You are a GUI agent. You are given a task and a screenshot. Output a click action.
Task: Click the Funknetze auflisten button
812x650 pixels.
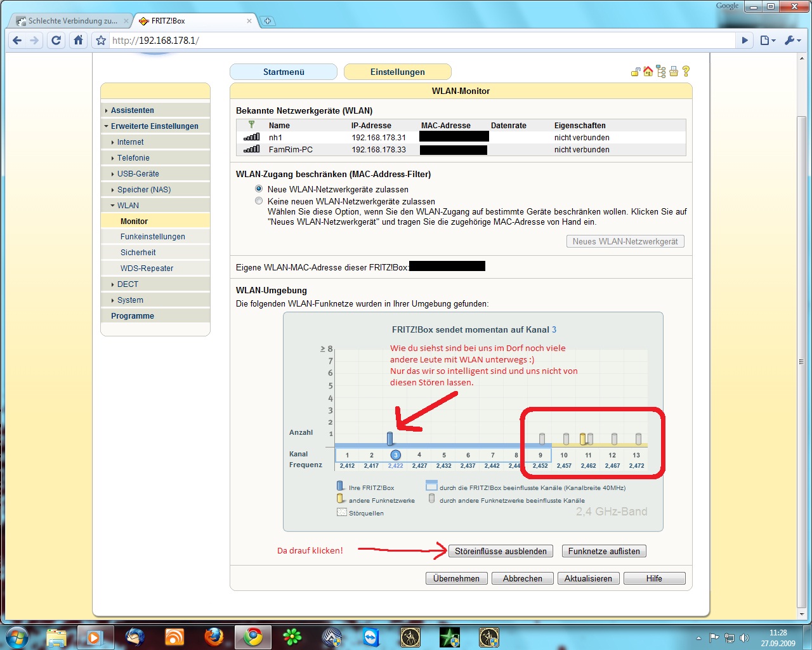tap(604, 551)
